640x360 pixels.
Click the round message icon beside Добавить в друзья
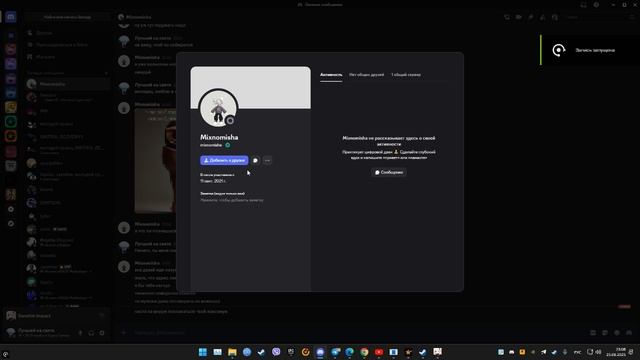click(x=256, y=160)
